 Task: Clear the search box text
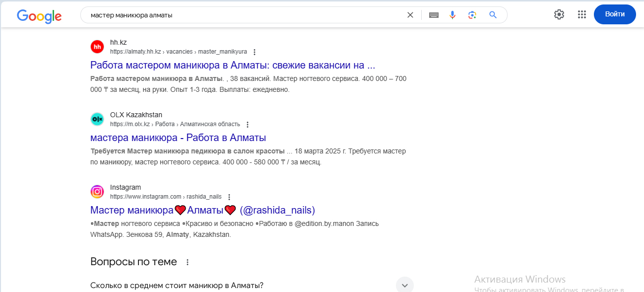pyautogui.click(x=410, y=15)
